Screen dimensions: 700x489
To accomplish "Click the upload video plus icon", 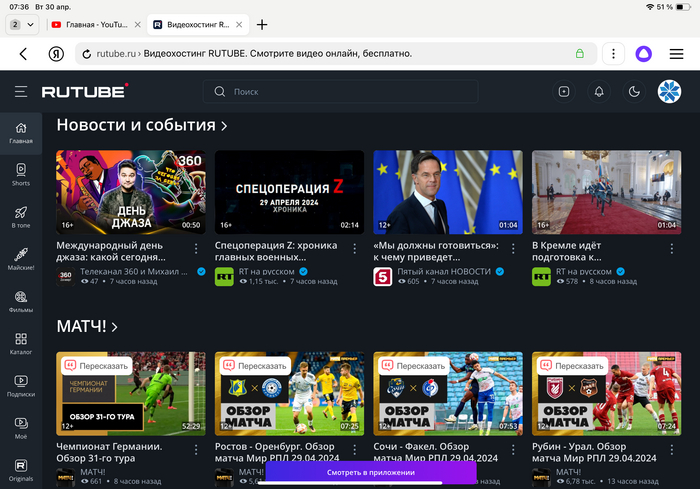I will tap(564, 92).
